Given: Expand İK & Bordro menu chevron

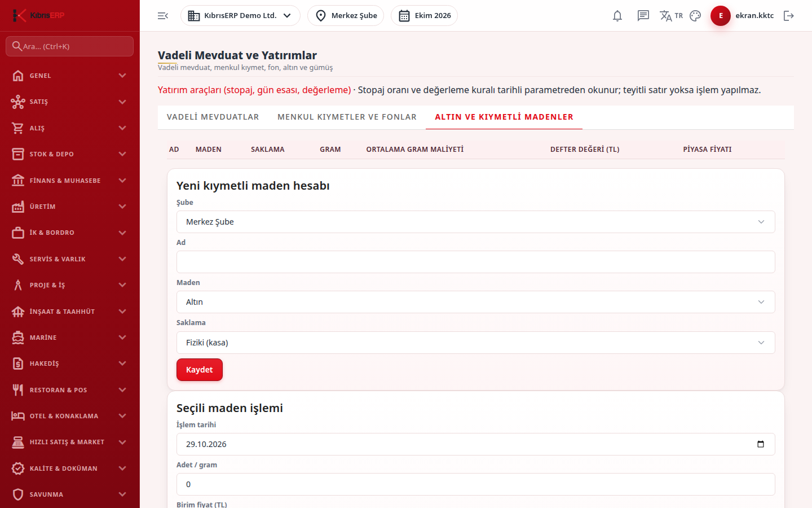Looking at the screenshot, I should [x=122, y=233].
